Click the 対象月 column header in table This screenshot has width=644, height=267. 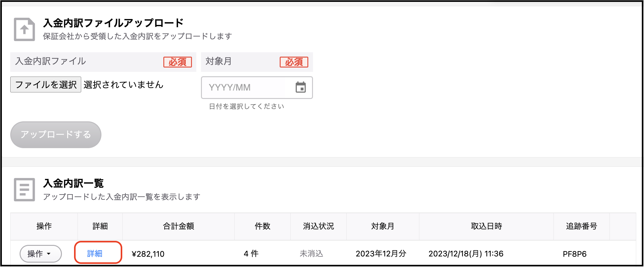click(383, 226)
